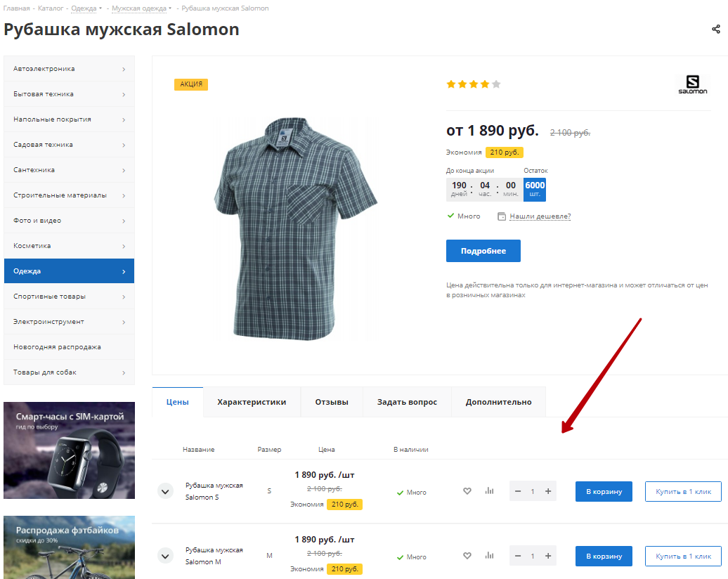Open the fatbike sale banner

(x=69, y=547)
